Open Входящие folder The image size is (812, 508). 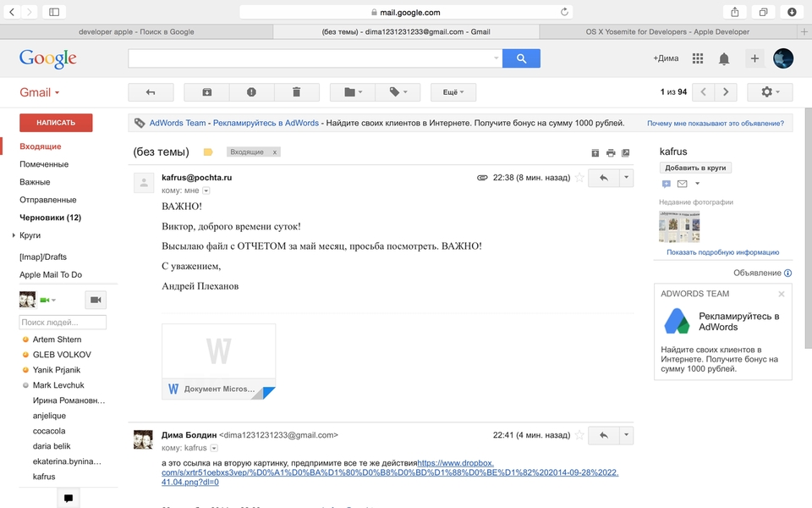click(41, 146)
